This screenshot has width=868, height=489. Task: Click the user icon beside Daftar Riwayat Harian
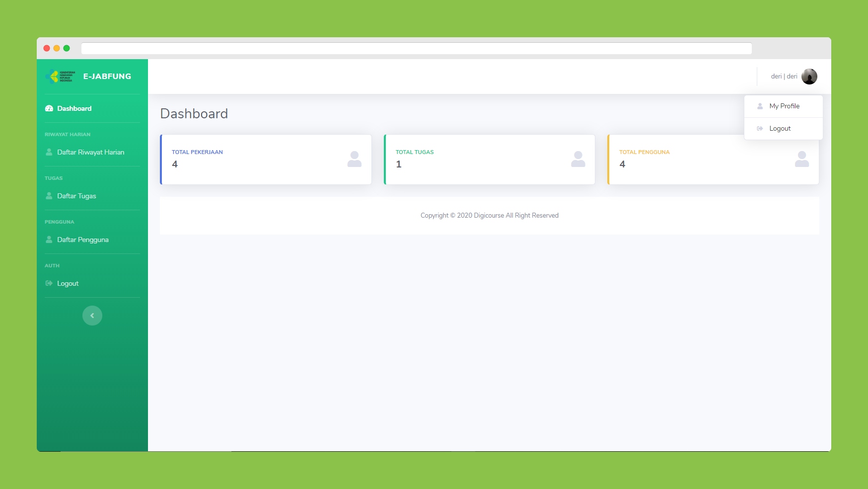tap(49, 152)
